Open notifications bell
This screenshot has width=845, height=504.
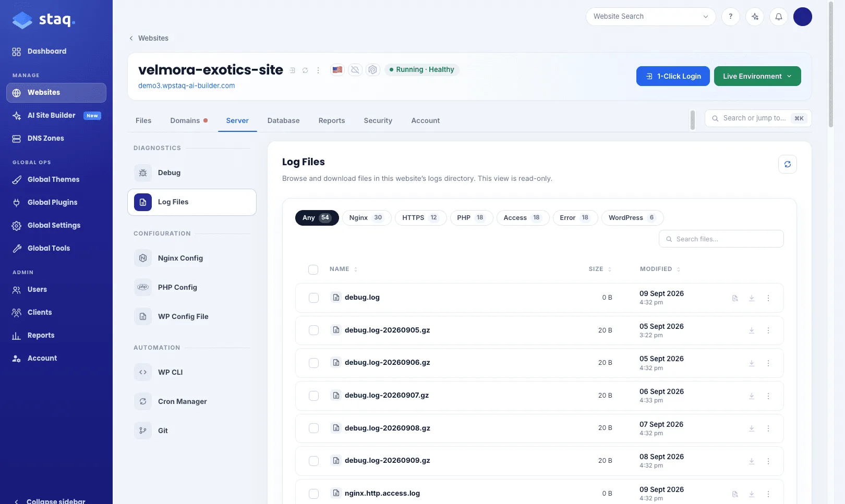(779, 17)
